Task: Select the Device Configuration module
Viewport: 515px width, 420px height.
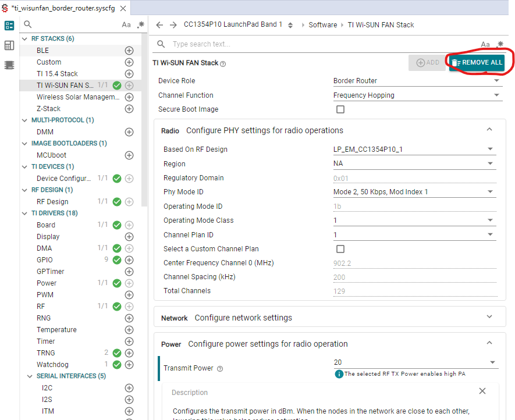Action: pyautogui.click(x=63, y=179)
